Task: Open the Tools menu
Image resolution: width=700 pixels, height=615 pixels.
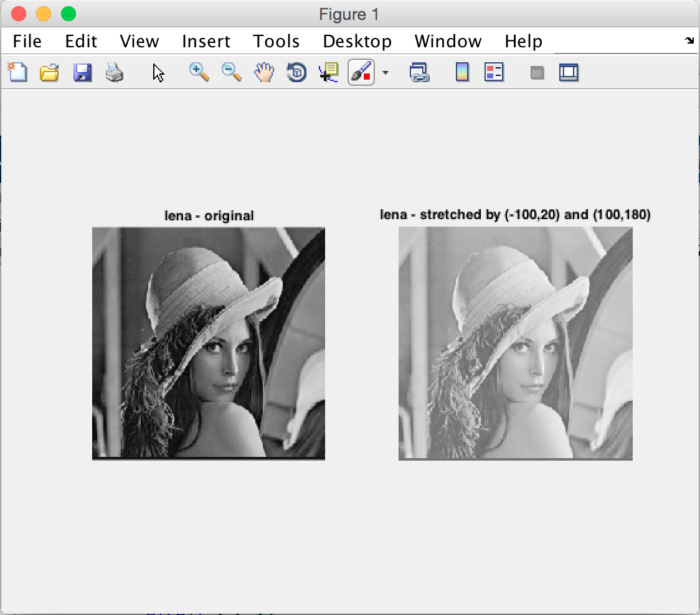Action: point(276,41)
